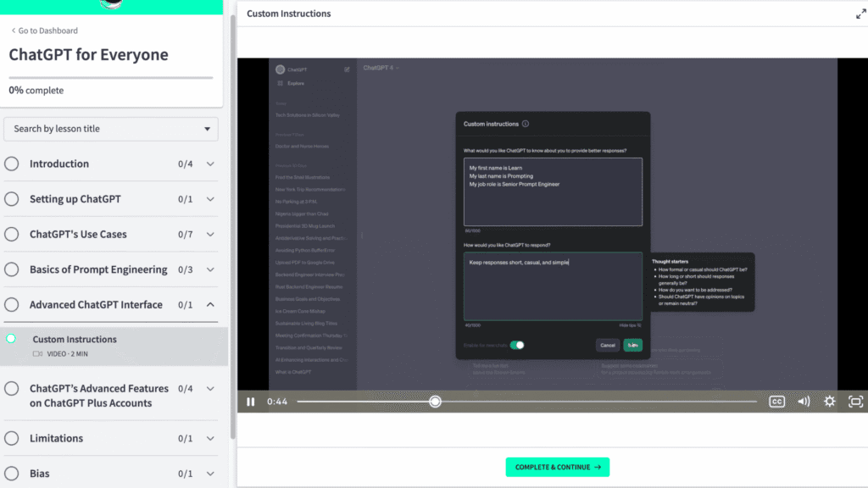This screenshot has height=488, width=868.
Task: Open ChatGPT's Use Cases section title
Action: click(78, 235)
